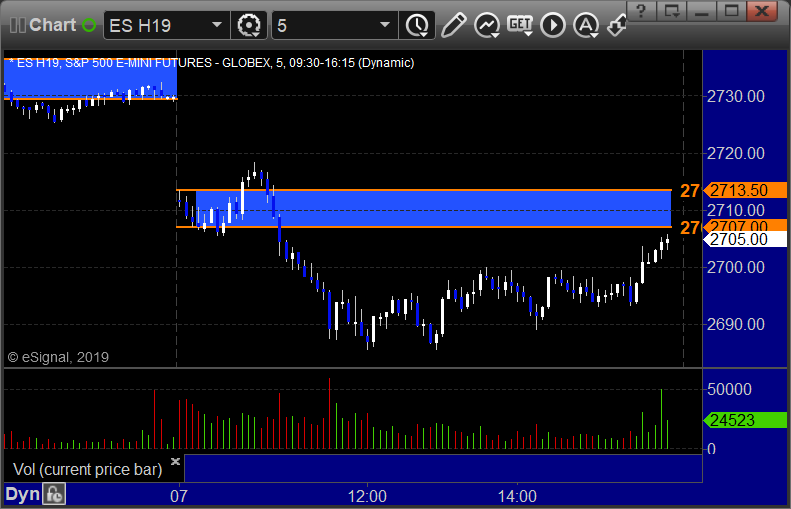The image size is (791, 509).
Task: Click the pushpin arrow icon in toolbar
Action: tap(616, 25)
